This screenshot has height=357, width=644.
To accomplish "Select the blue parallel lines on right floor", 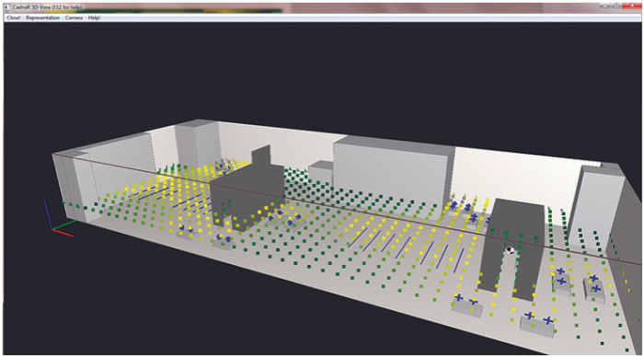I will coord(407,248).
